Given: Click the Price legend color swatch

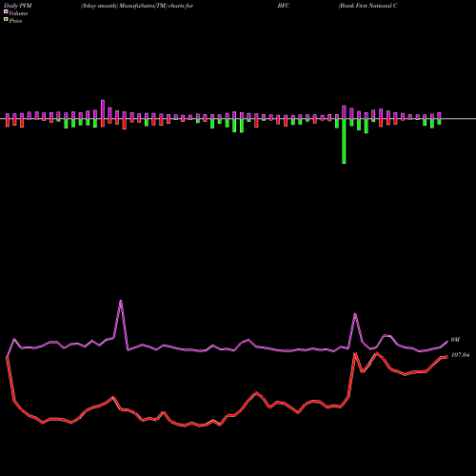Looking at the screenshot, I should tap(6, 20).
